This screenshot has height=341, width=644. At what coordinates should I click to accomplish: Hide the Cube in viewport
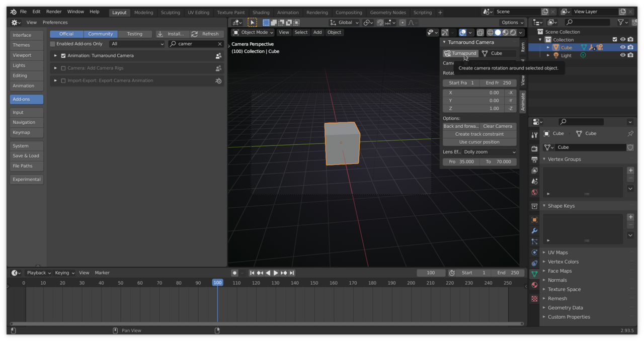(x=622, y=47)
